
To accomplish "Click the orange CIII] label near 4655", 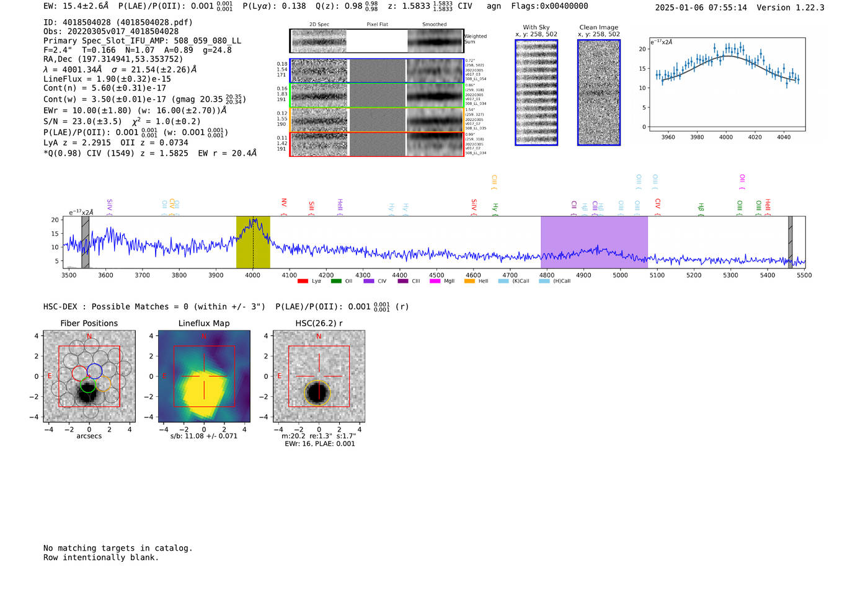I will click(494, 182).
